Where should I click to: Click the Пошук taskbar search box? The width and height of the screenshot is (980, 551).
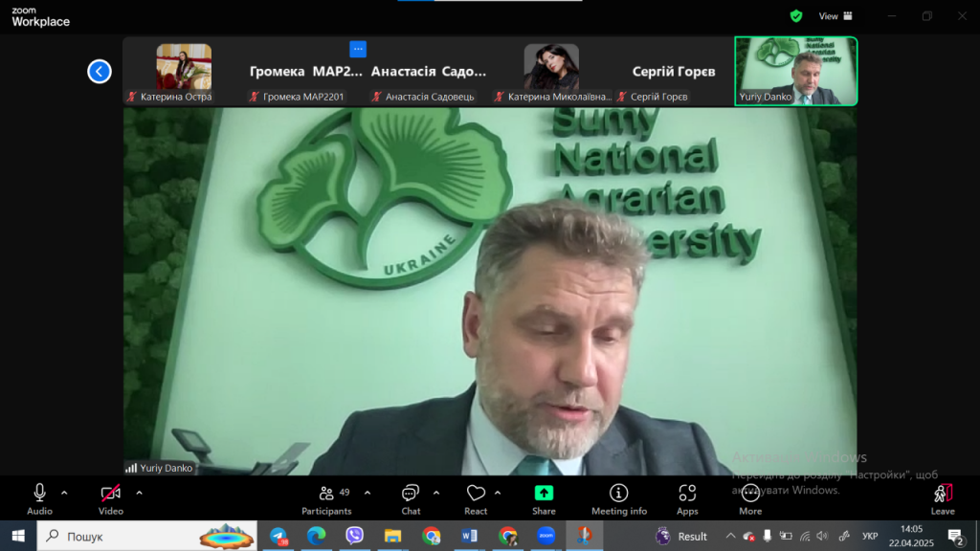pos(146,536)
